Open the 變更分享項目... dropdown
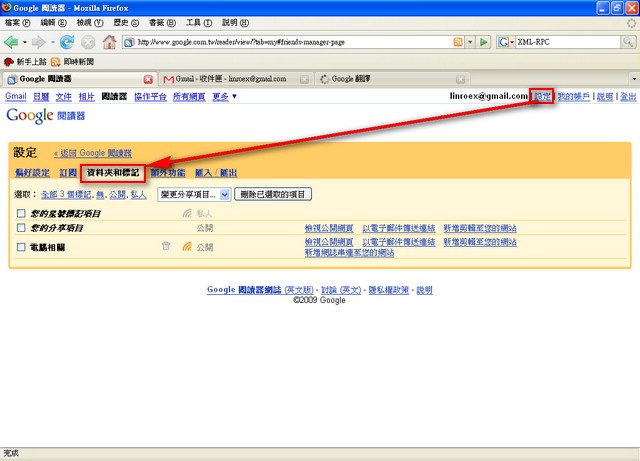Screen dimensions: 640x461 tap(194, 194)
